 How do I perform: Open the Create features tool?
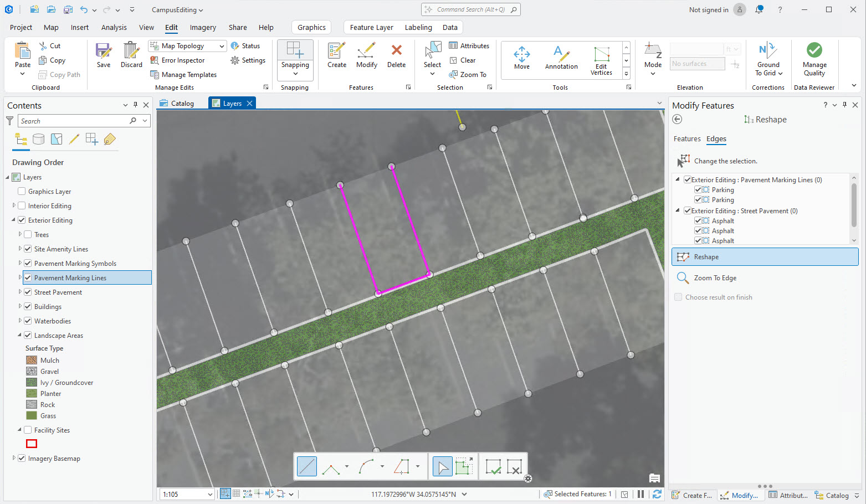pyautogui.click(x=337, y=55)
